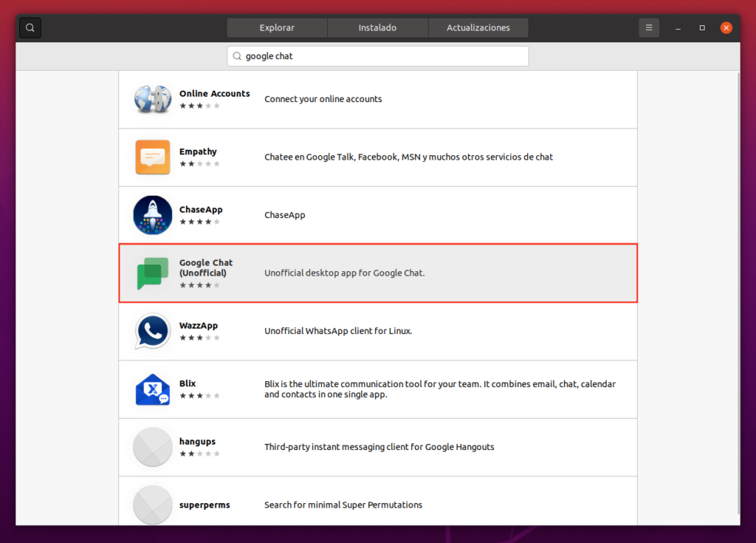Close the software center window

point(726,28)
